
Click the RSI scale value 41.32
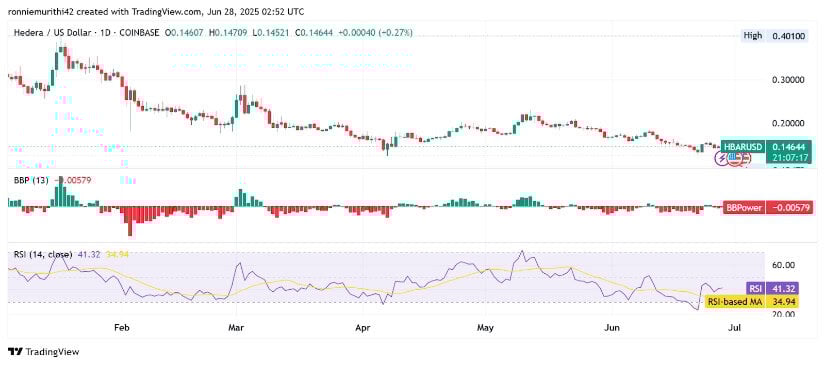pyautogui.click(x=783, y=288)
